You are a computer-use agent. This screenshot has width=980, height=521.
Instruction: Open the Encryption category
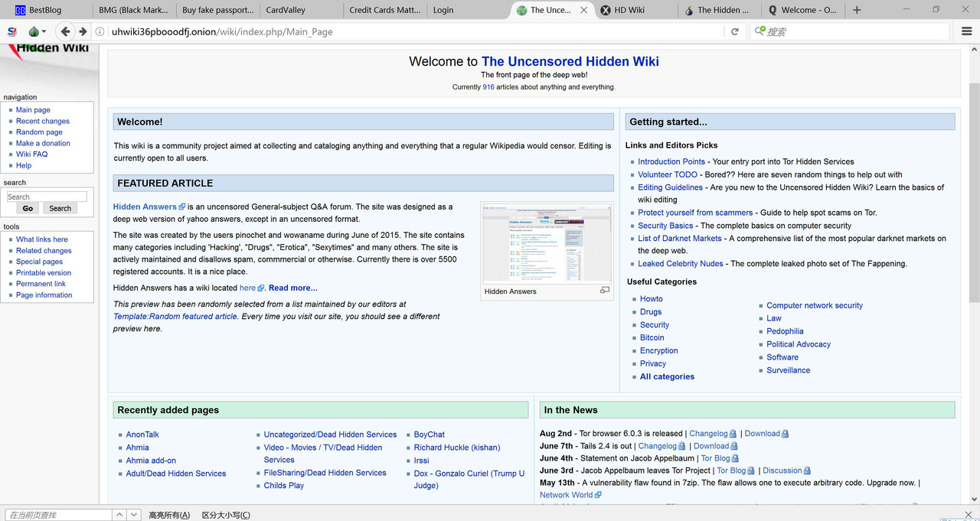point(658,350)
